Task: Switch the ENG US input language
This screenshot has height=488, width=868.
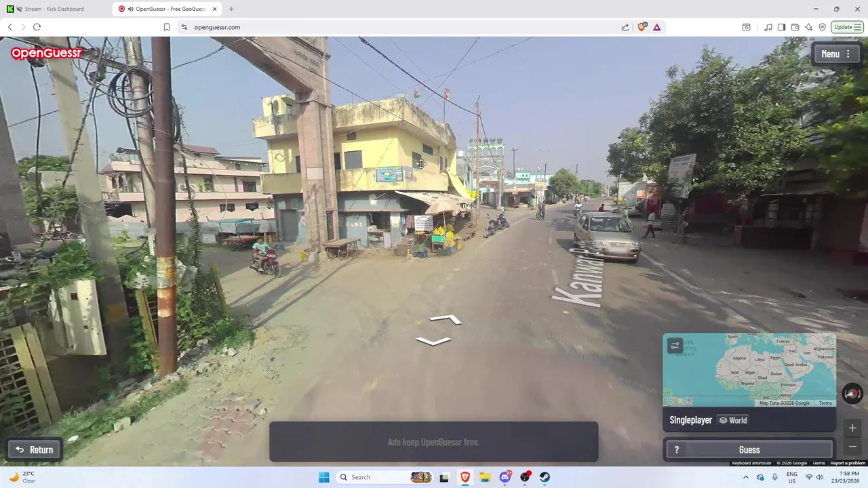Action: pyautogui.click(x=791, y=477)
